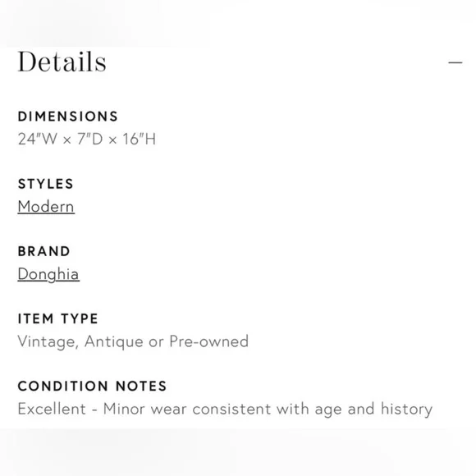
Task: Select the CONDITION NOTES label
Action: (x=92, y=387)
